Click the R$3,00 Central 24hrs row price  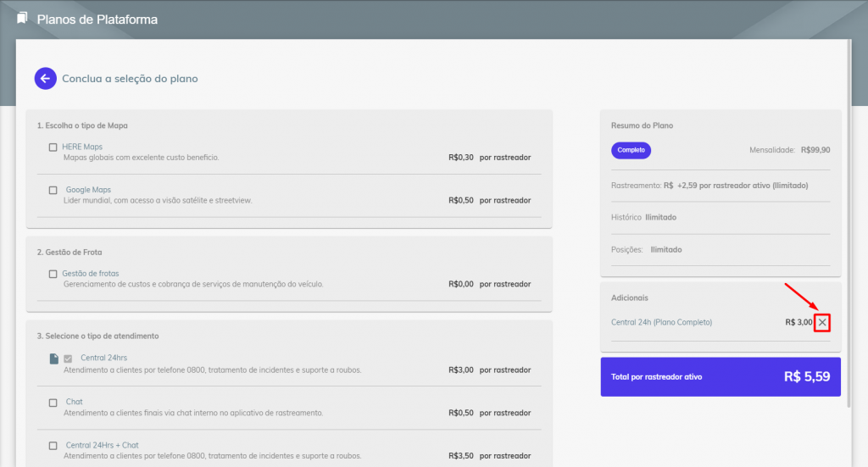pos(461,370)
